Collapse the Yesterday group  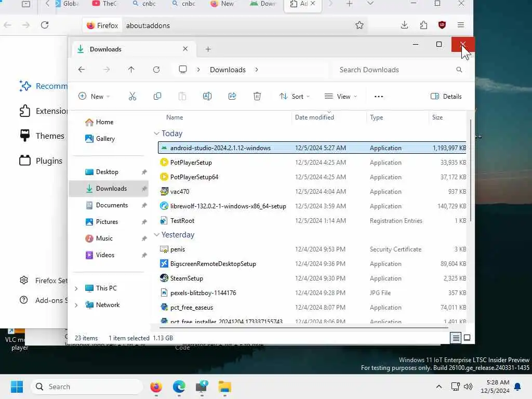pyautogui.click(x=156, y=234)
